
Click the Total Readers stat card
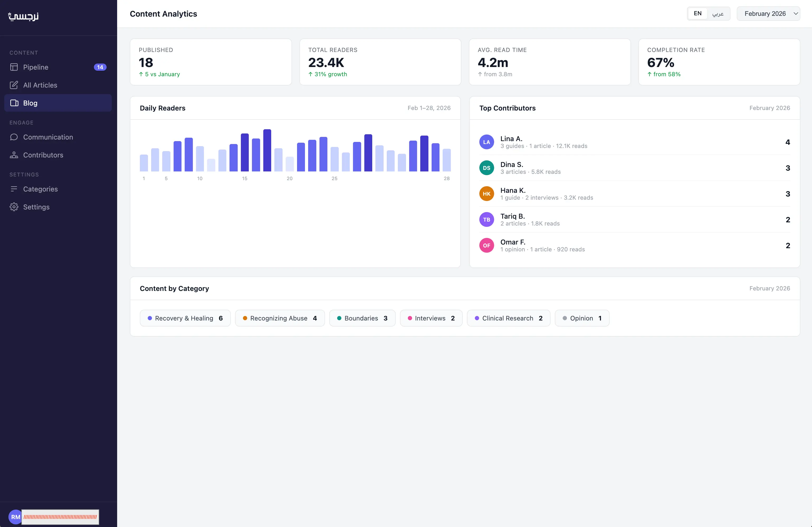pos(380,62)
